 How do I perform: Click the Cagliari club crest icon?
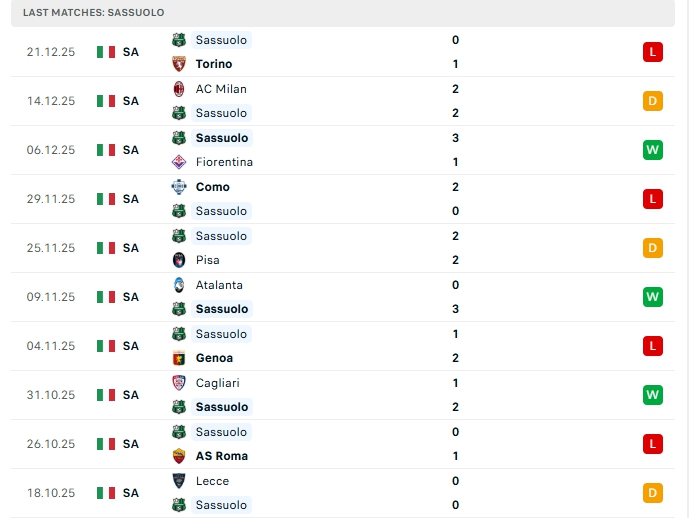point(179,383)
